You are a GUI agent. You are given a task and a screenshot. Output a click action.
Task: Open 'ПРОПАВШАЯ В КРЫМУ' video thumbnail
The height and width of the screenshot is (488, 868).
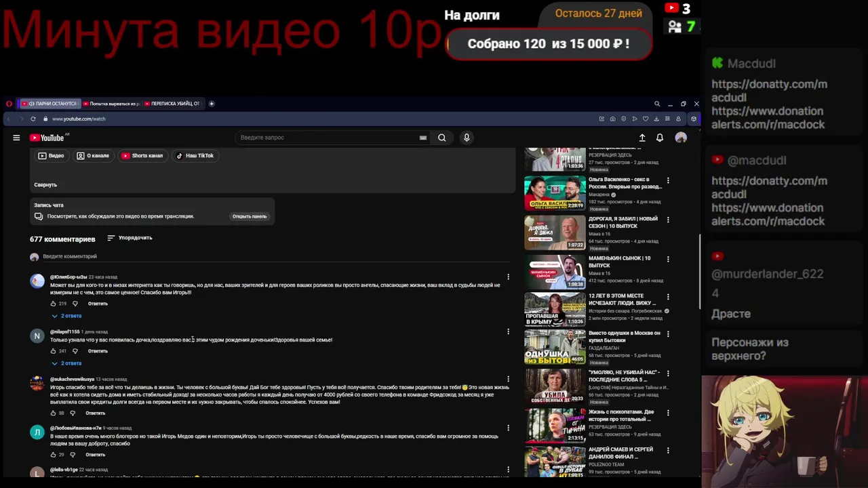(555, 310)
